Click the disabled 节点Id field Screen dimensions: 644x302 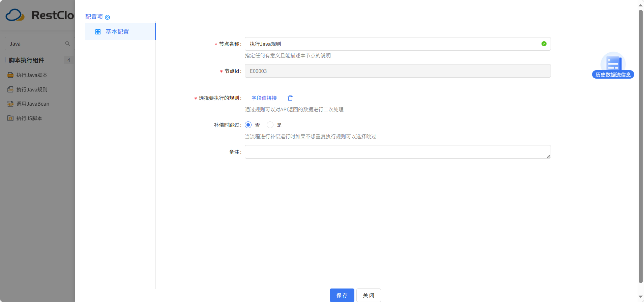click(398, 71)
